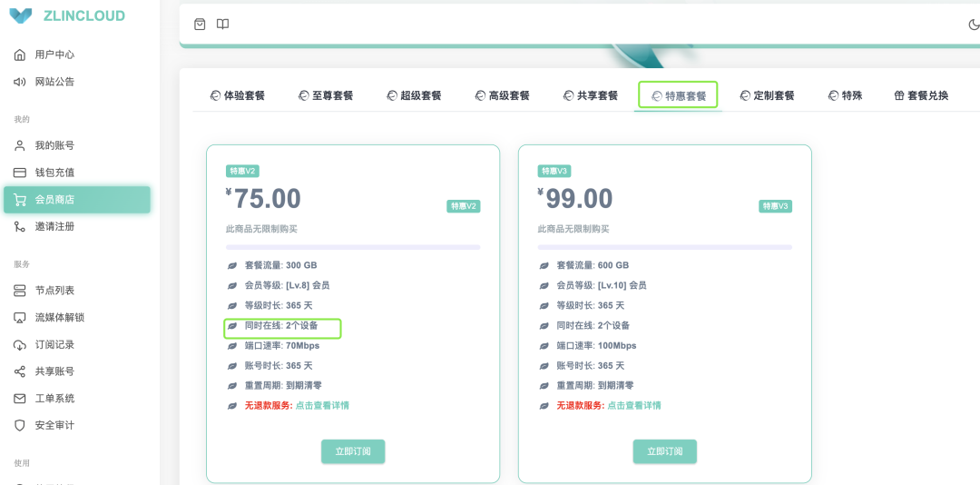The image size is (980, 485).
Task: Toggle dark mode moon icon
Action: pos(974,25)
